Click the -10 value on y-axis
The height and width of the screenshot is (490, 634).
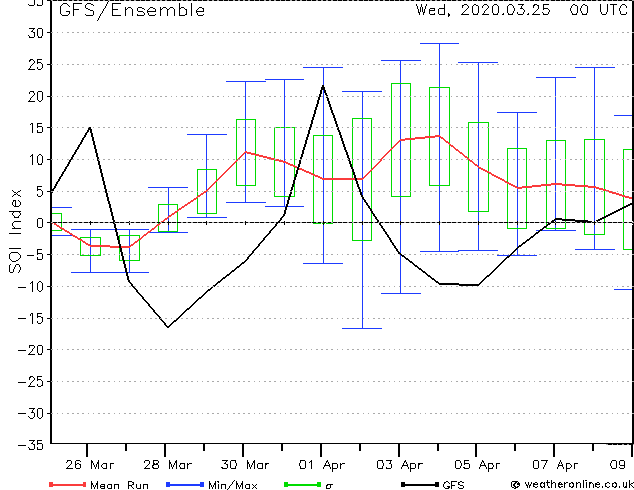31,286
